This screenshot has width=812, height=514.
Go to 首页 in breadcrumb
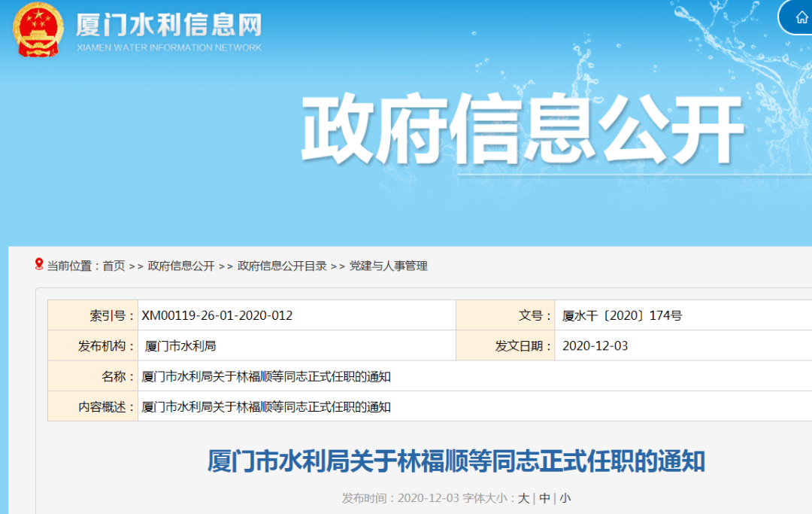[x=114, y=266]
